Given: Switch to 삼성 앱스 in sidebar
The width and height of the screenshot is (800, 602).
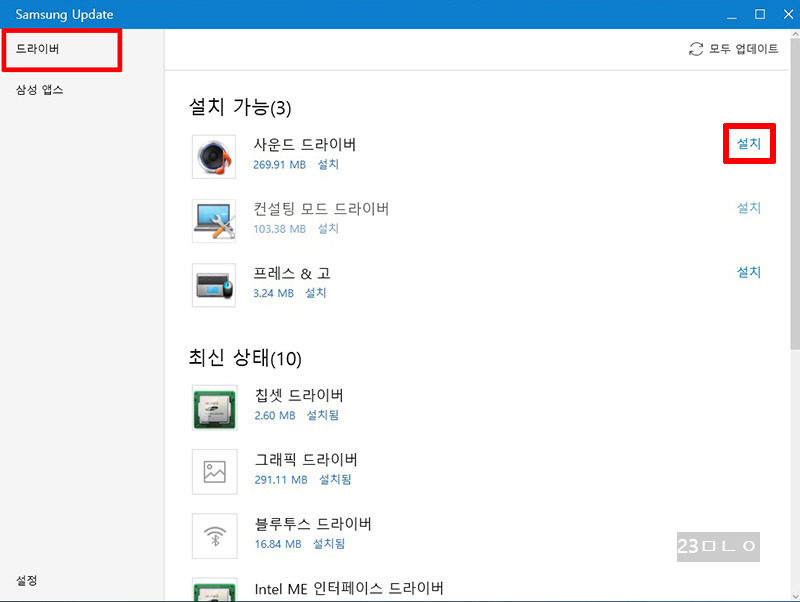Looking at the screenshot, I should [39, 90].
